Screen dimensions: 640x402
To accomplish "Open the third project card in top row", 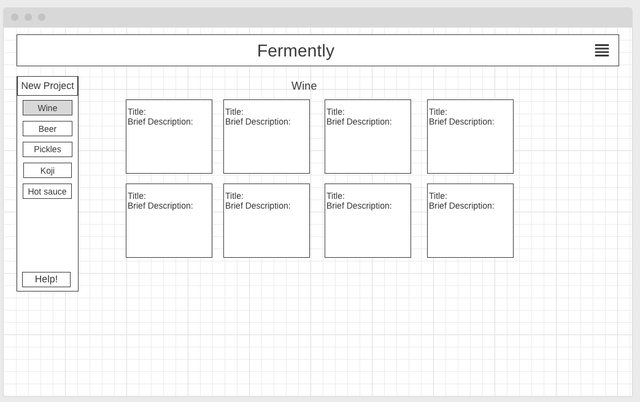I will point(367,136).
